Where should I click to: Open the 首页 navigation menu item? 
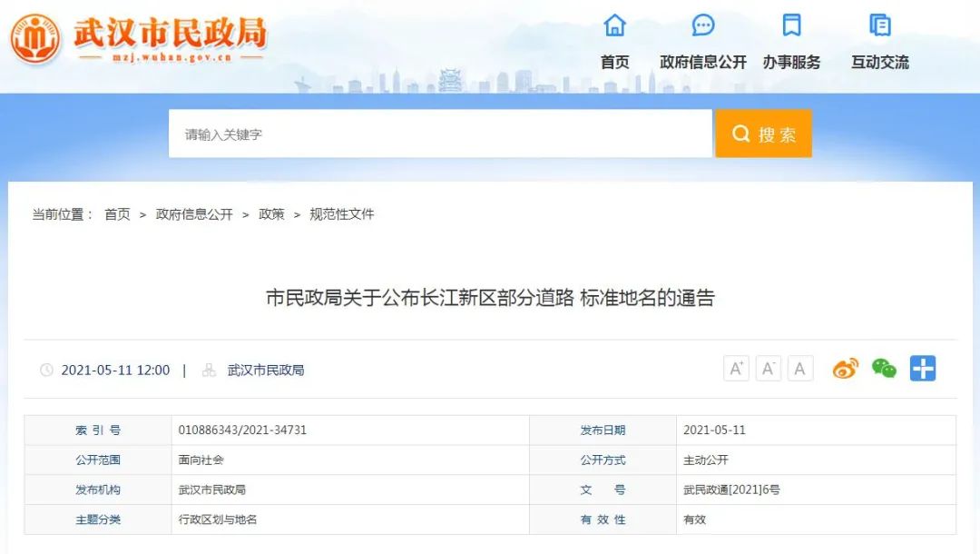(x=614, y=62)
